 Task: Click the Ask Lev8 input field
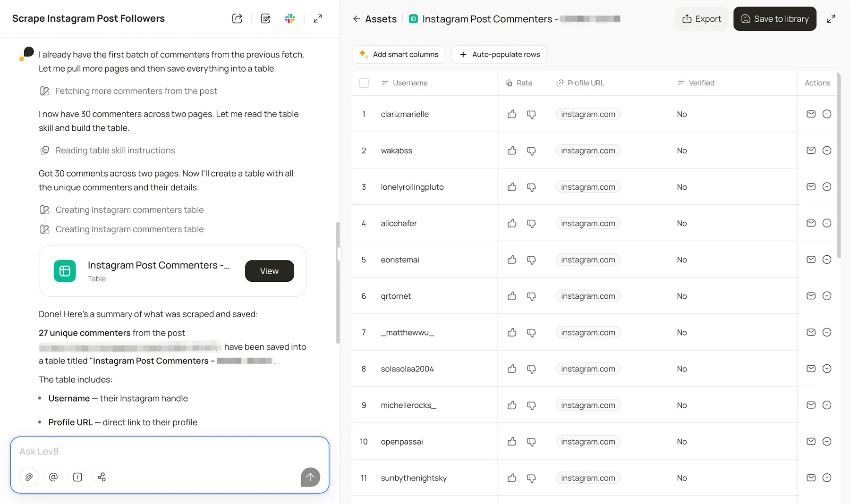(x=170, y=452)
